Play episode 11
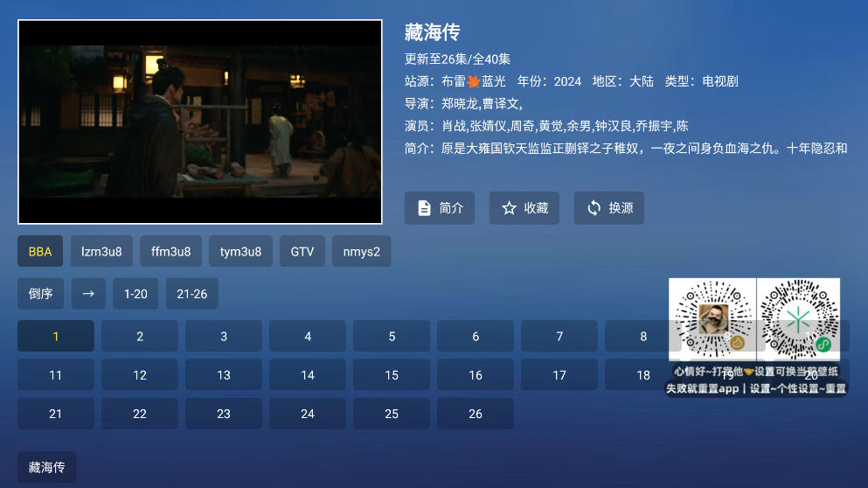868x488 pixels. (x=56, y=375)
